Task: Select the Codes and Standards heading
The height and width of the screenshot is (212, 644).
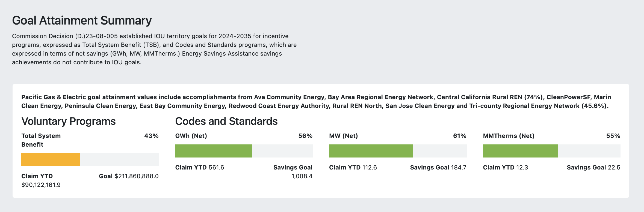Action: [x=226, y=121]
